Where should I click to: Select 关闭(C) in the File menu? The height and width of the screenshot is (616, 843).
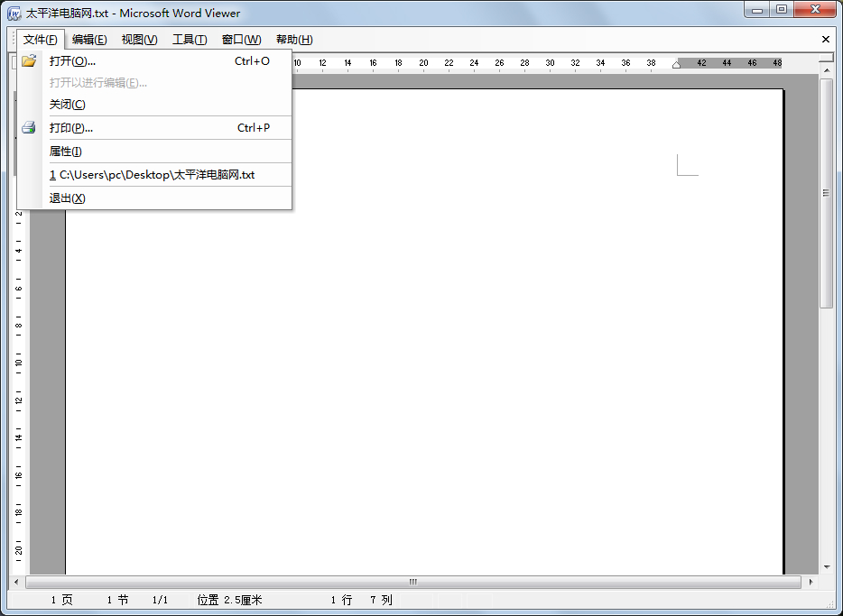point(155,105)
